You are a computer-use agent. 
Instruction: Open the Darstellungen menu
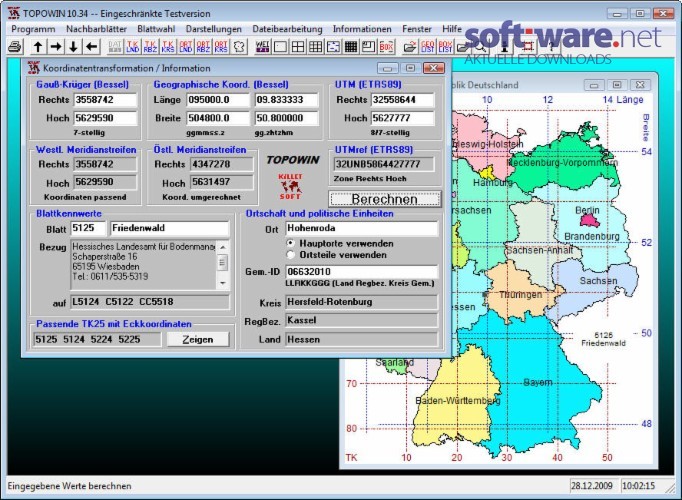(214, 29)
